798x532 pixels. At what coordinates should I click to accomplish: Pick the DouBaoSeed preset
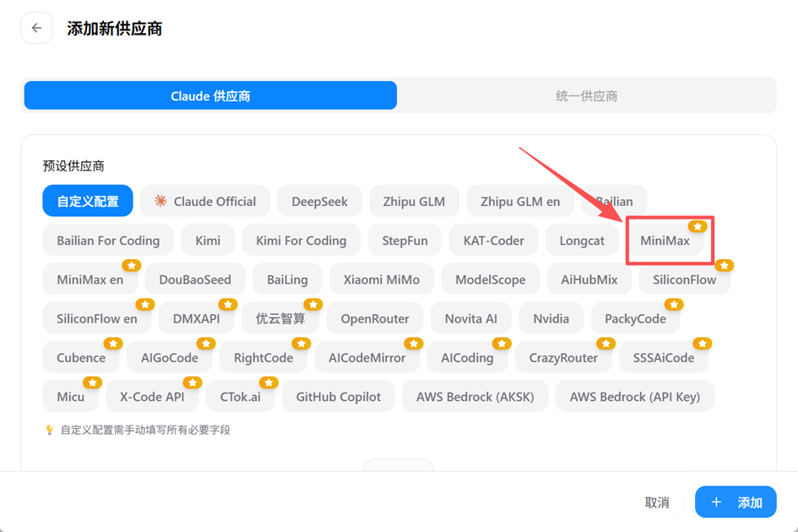coord(195,280)
